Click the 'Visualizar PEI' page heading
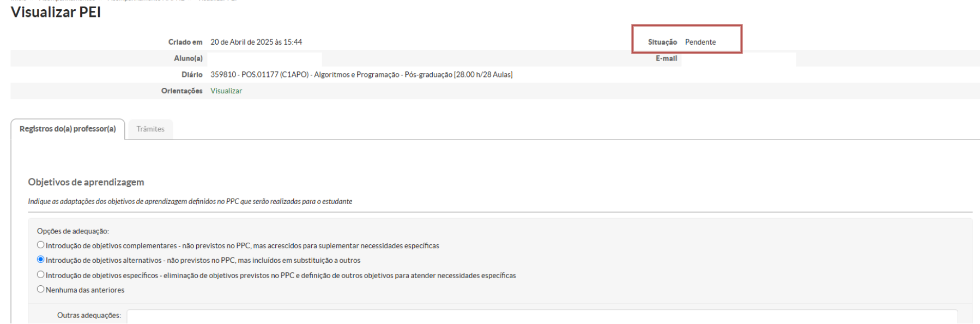The image size is (980, 324). pos(56,12)
